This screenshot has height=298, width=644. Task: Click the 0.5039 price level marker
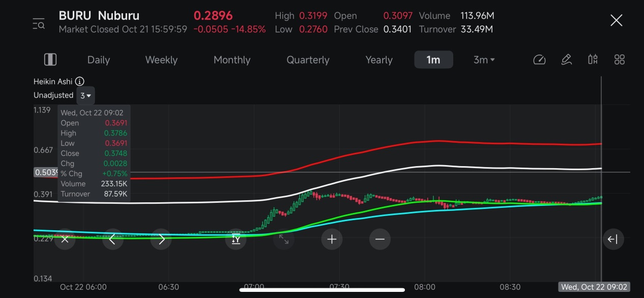(x=45, y=172)
